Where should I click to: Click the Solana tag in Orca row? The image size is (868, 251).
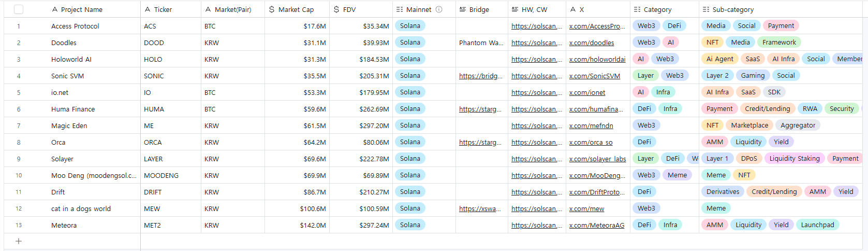pos(410,142)
